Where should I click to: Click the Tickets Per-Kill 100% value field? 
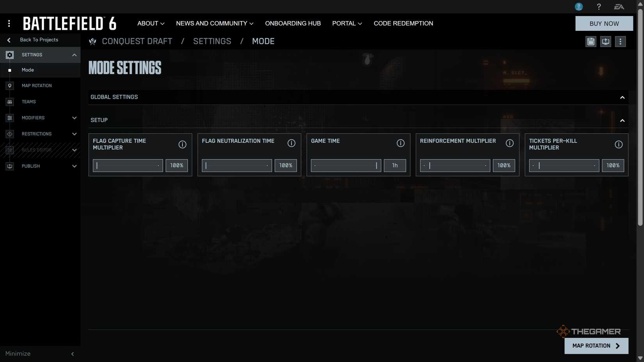[613, 165]
